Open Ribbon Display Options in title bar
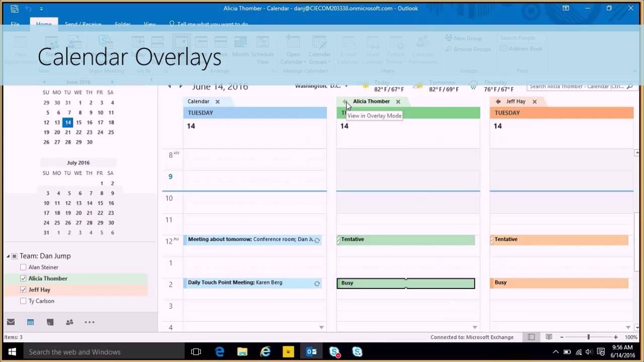 coord(566,8)
